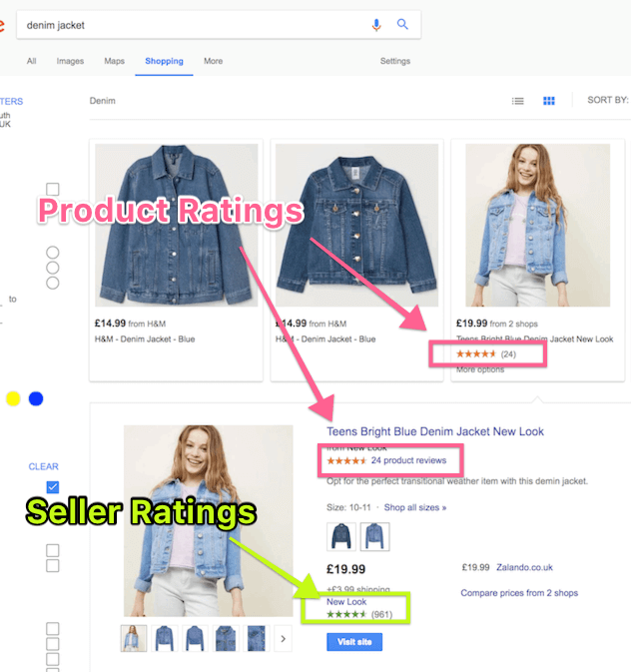Click the Denim category breadcrumb
Screen dimensions: 631x672
(x=103, y=101)
